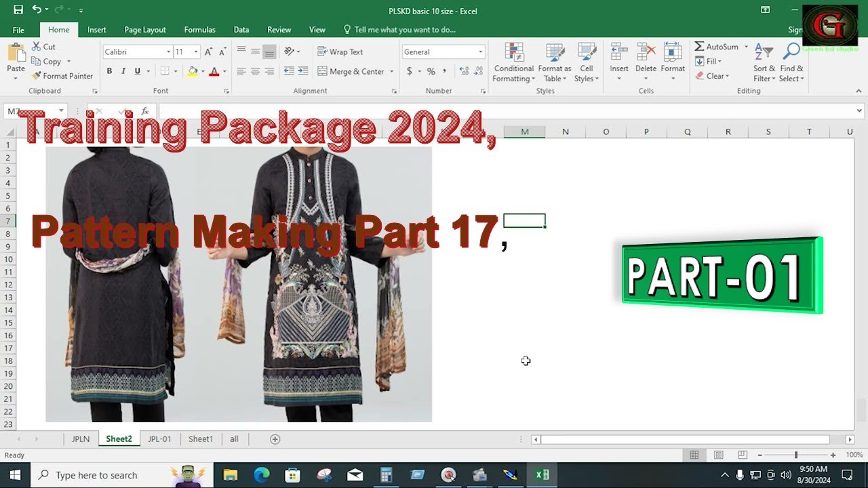The width and height of the screenshot is (868, 488).
Task: Open Calculator from the Windows taskbar
Action: [x=386, y=475]
